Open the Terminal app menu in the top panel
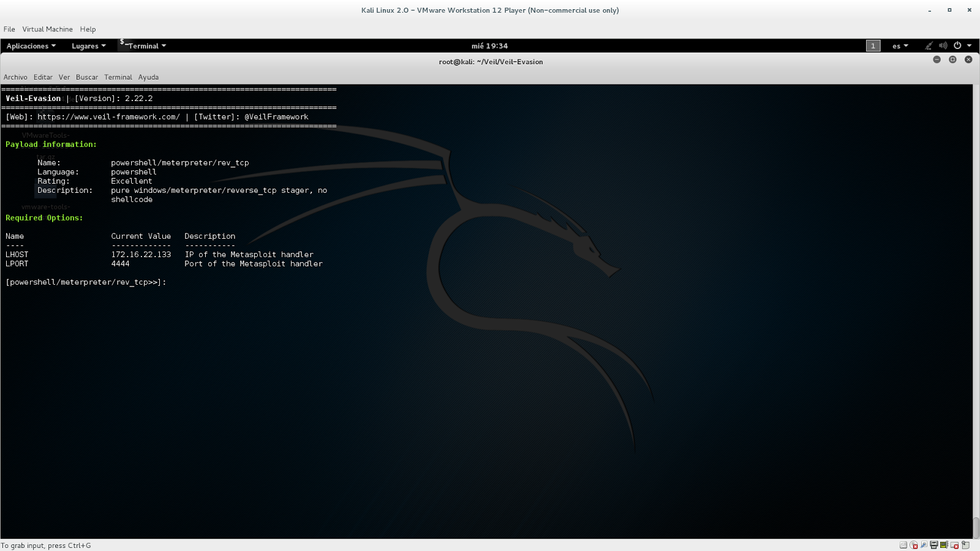The image size is (980, 551). tap(143, 46)
